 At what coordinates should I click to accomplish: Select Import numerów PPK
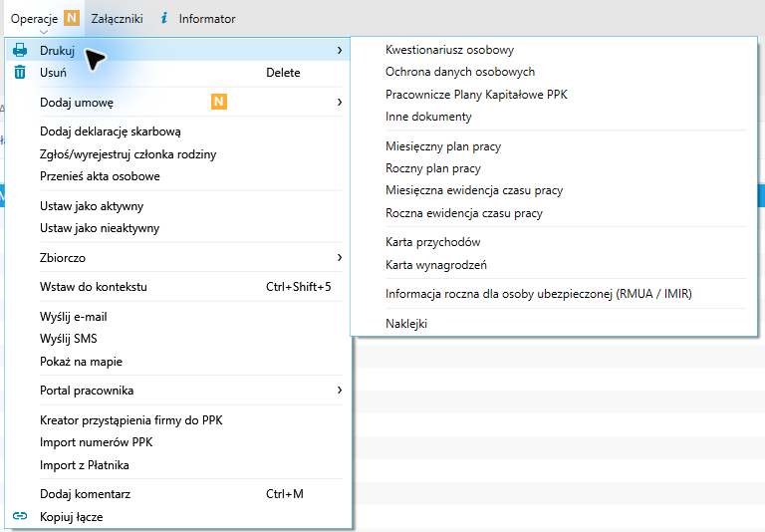click(x=178, y=442)
